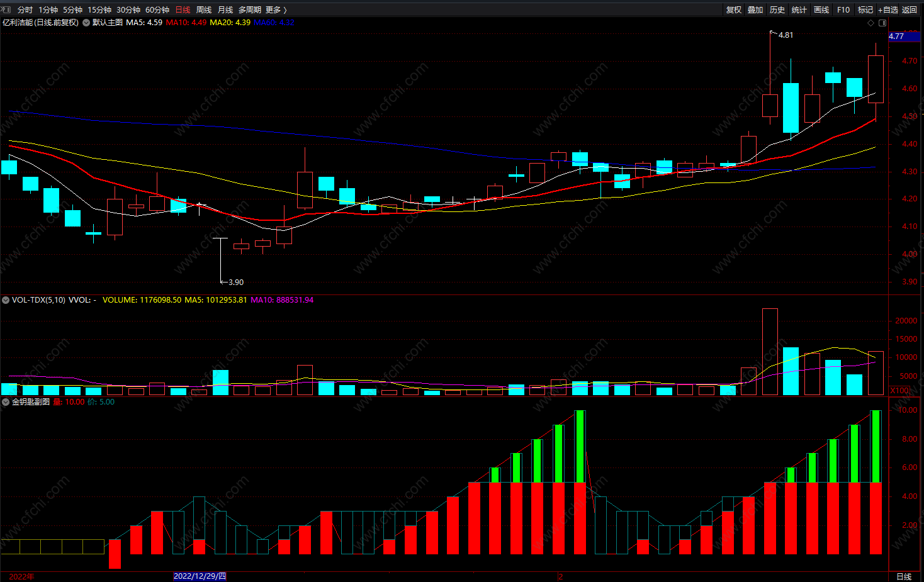Viewport: 924px width, 582px height.
Task: Click the tallest volume bar in VOL panel
Action: coord(770,352)
